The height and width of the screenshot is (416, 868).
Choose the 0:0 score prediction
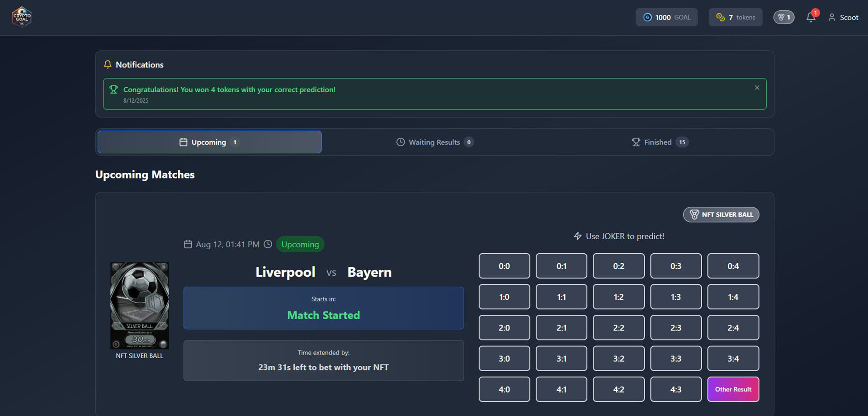(x=504, y=266)
